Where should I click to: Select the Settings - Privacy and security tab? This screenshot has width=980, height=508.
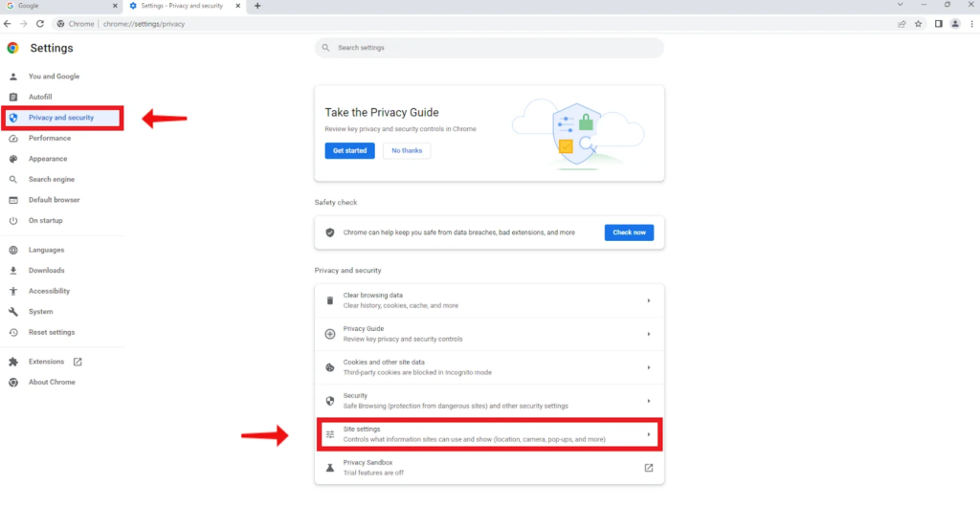185,6
